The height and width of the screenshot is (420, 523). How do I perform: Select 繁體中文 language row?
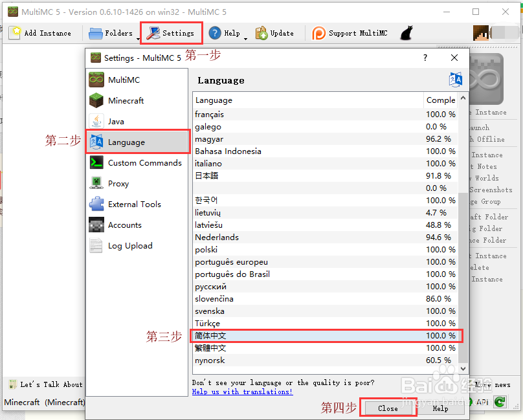[325, 348]
